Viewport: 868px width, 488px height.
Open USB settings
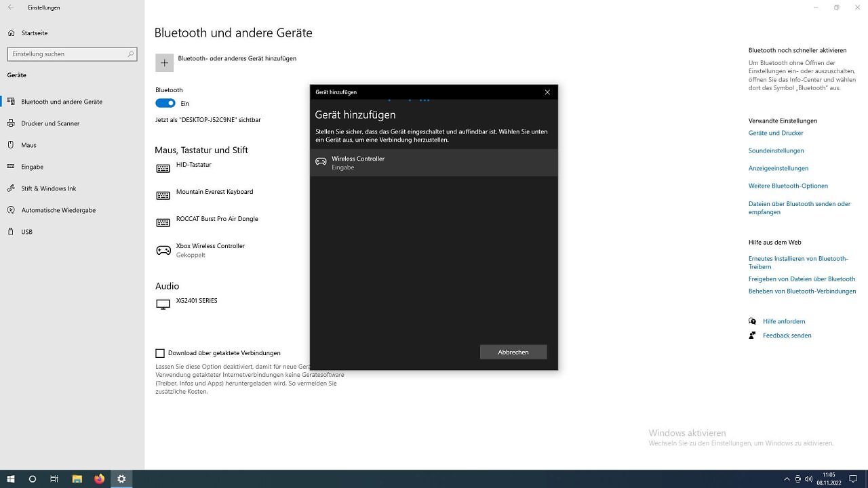tap(72, 232)
